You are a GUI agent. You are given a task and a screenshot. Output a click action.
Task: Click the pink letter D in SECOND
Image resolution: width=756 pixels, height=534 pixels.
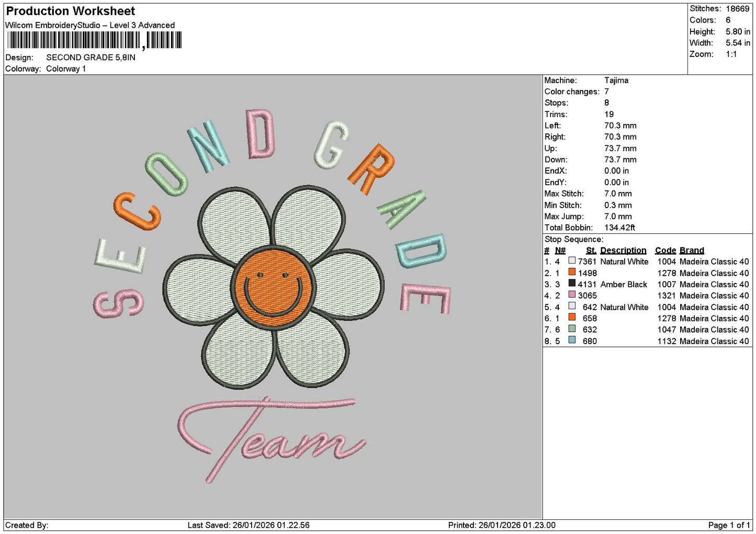(261, 133)
